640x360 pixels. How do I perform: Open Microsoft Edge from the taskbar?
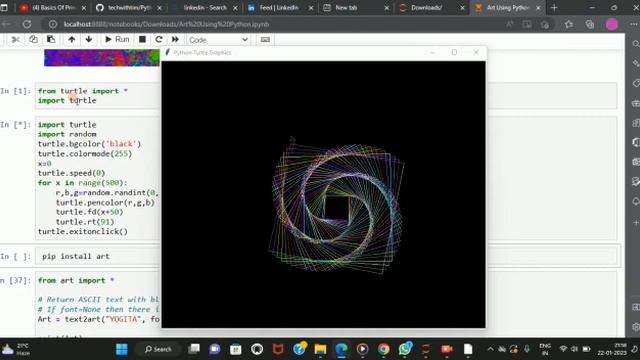341,349
